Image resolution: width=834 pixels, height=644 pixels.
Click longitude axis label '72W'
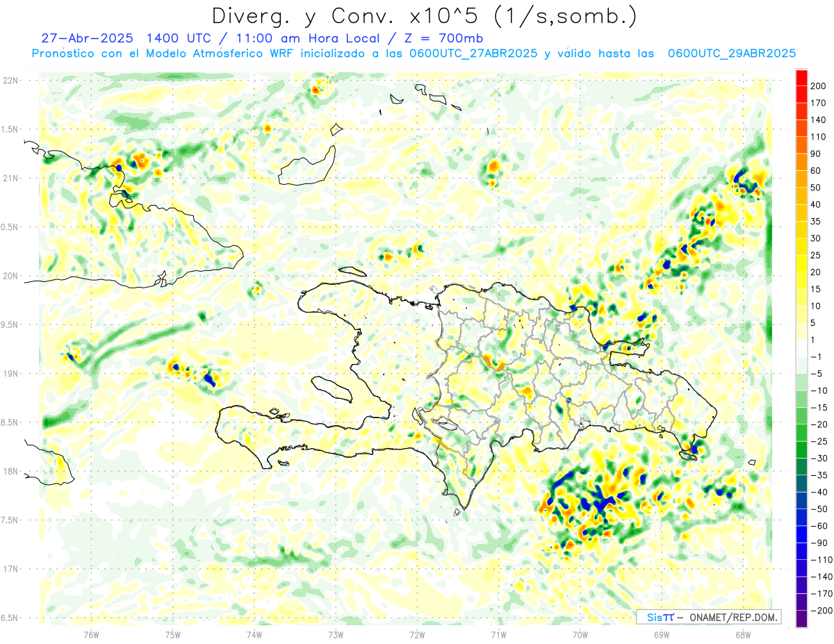[417, 635]
